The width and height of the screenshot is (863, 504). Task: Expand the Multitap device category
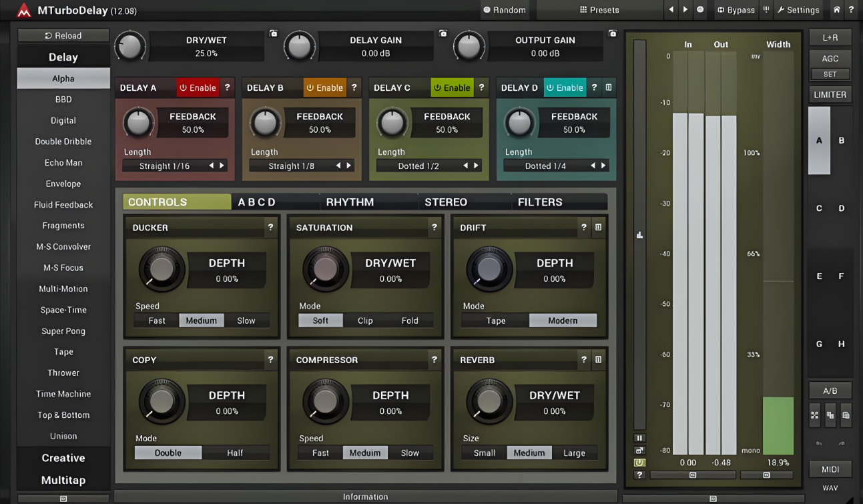click(x=63, y=481)
